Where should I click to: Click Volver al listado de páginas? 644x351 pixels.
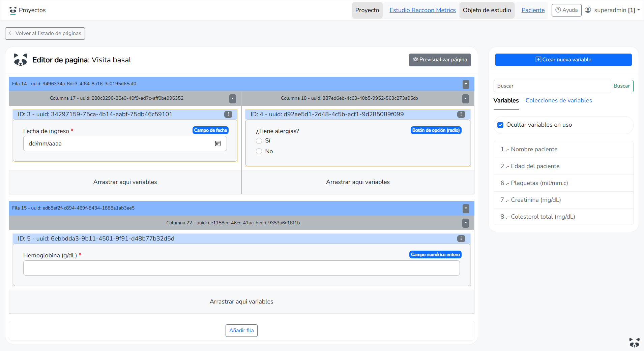[x=45, y=33]
